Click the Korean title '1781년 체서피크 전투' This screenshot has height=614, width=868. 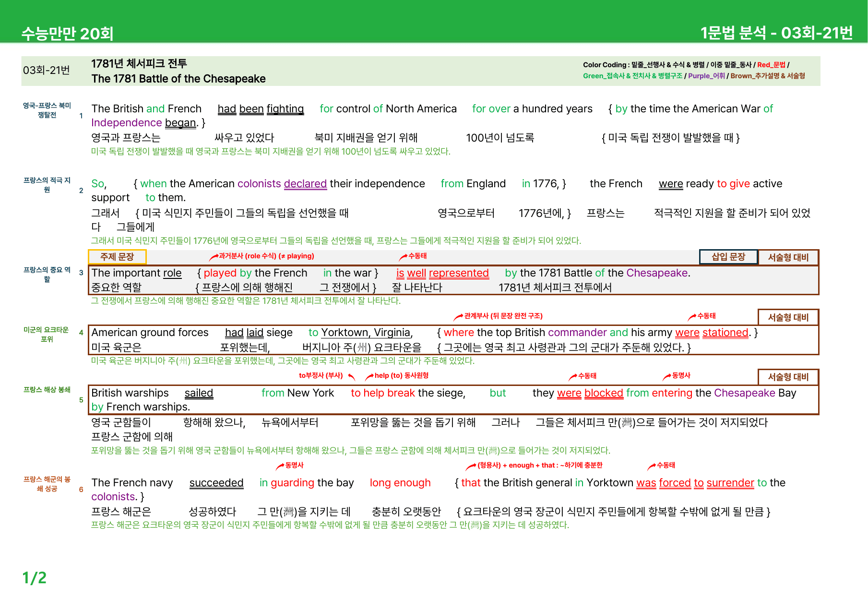coord(139,63)
